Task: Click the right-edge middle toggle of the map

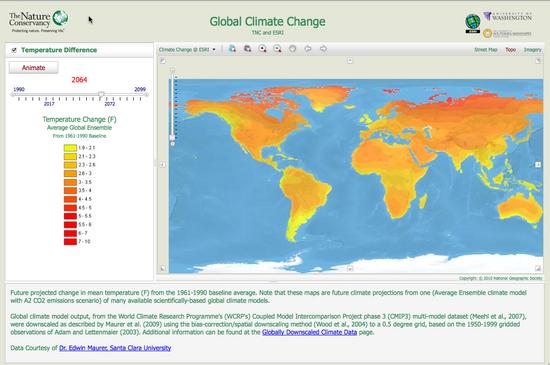Action: click(x=538, y=164)
